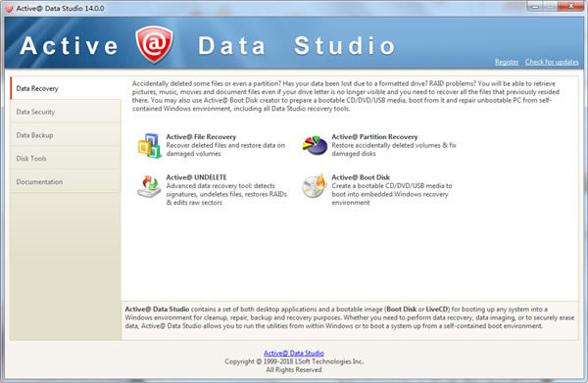Open the Data Backup tab

[66, 135]
